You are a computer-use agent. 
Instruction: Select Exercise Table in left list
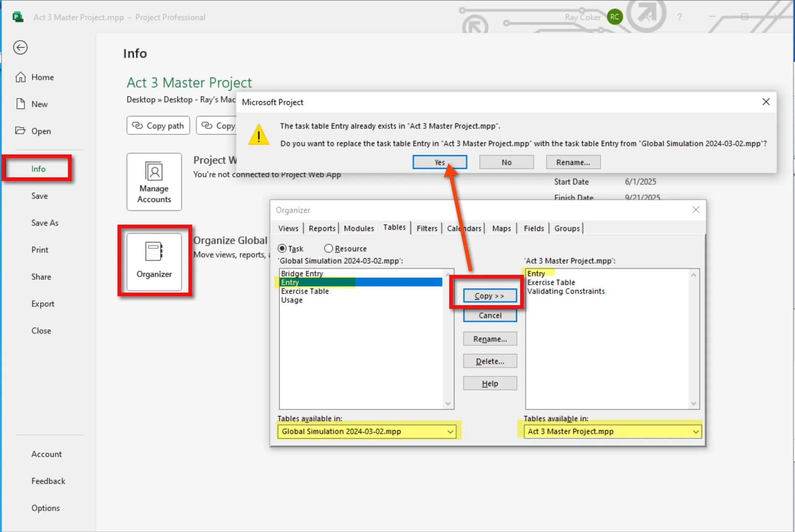(361, 291)
